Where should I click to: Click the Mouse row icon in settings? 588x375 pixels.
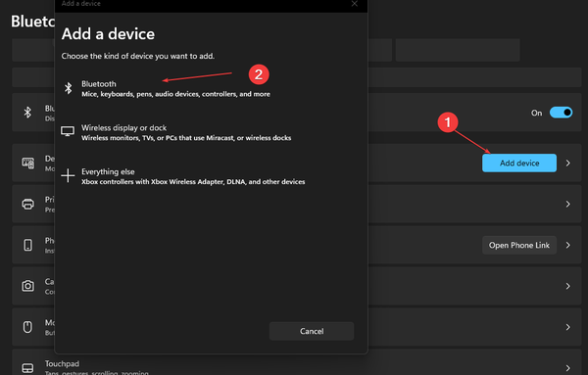tap(27, 327)
